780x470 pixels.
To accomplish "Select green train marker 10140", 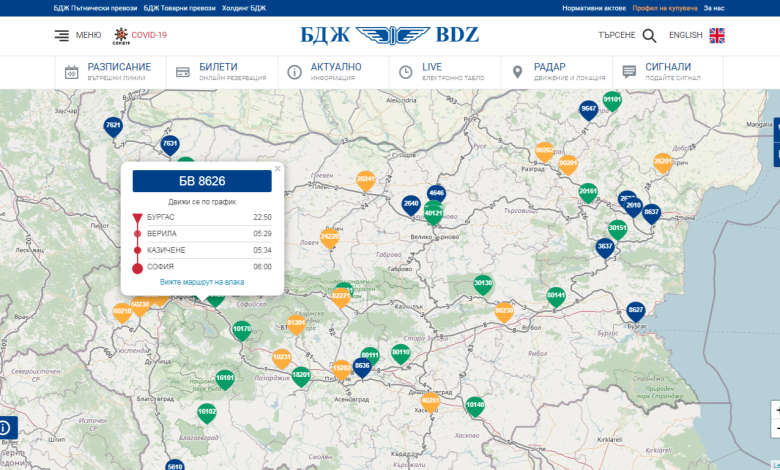I will [475, 406].
